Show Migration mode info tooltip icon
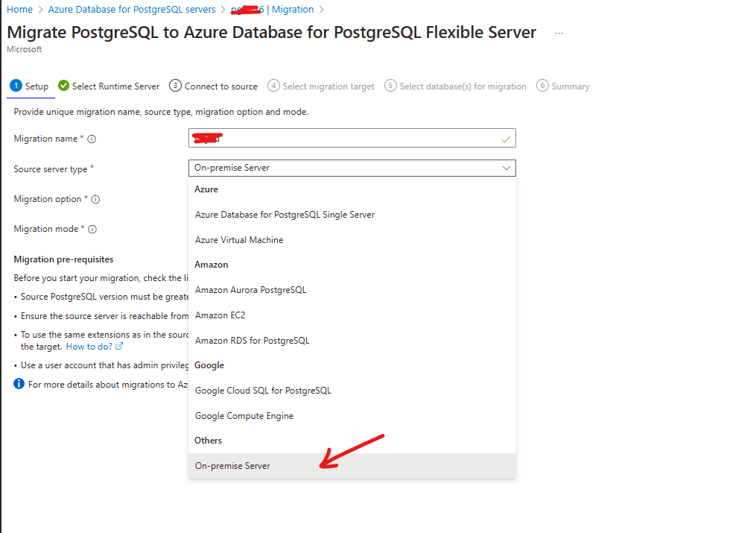Screen dimensions: 756x533 tap(92, 229)
